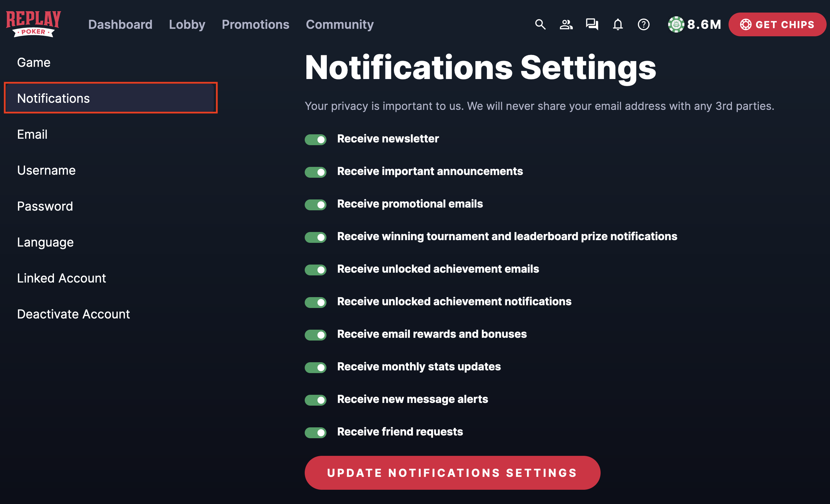Switch off Receive important announcements

[x=316, y=172]
